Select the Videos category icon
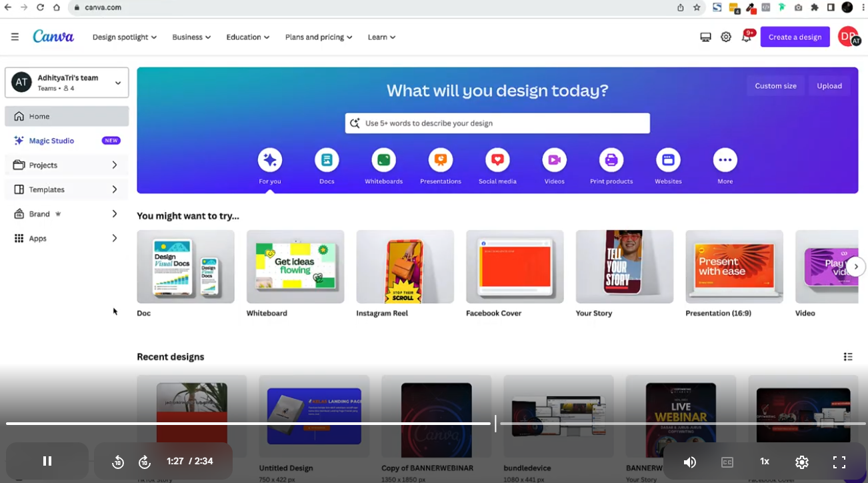The image size is (868, 483). tap(554, 160)
